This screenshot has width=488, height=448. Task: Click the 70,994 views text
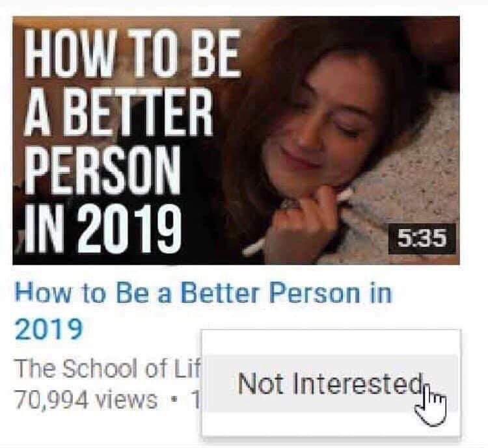coord(86,399)
